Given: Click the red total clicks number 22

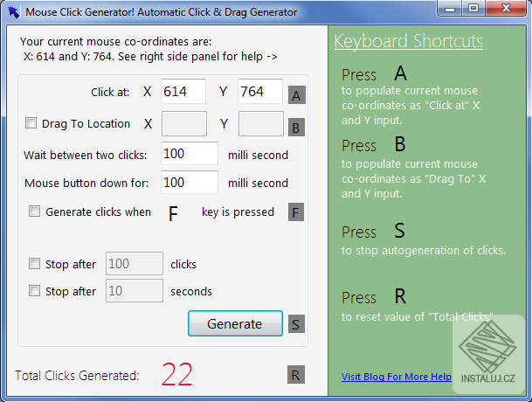Looking at the screenshot, I should pyautogui.click(x=176, y=374).
